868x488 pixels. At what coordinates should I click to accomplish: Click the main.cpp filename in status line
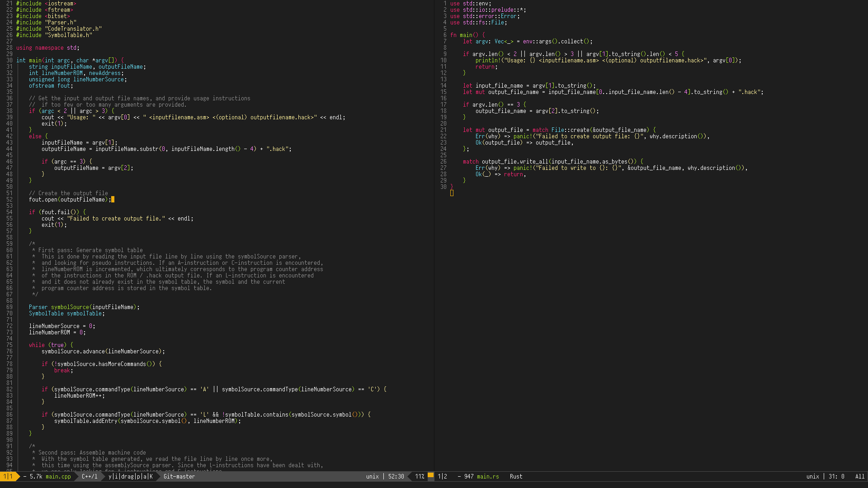pos(58,476)
